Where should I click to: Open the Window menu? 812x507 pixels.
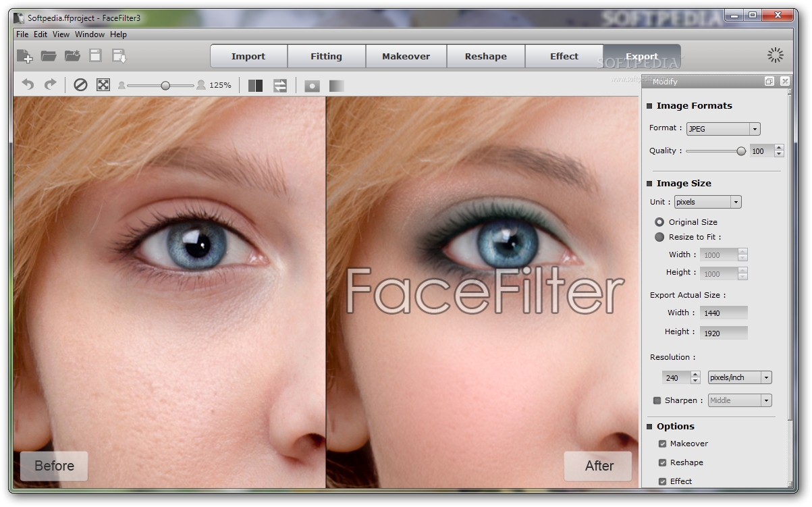pyautogui.click(x=90, y=34)
